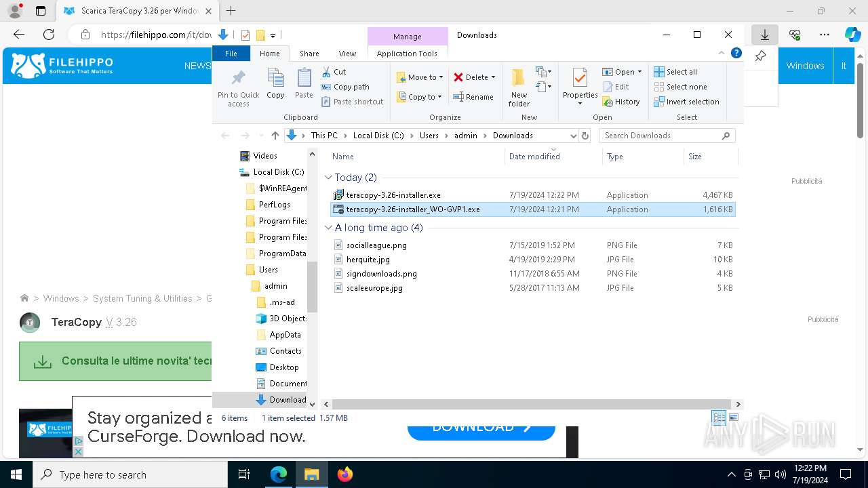This screenshot has width=868, height=488.
Task: Open Edge Downloads toolbar icon
Action: [764, 35]
